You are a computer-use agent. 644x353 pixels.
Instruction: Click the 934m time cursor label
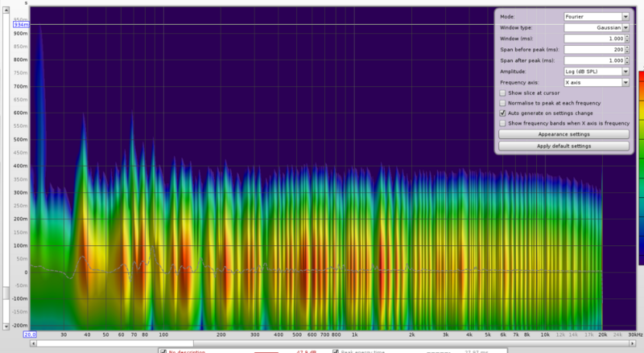(x=21, y=24)
